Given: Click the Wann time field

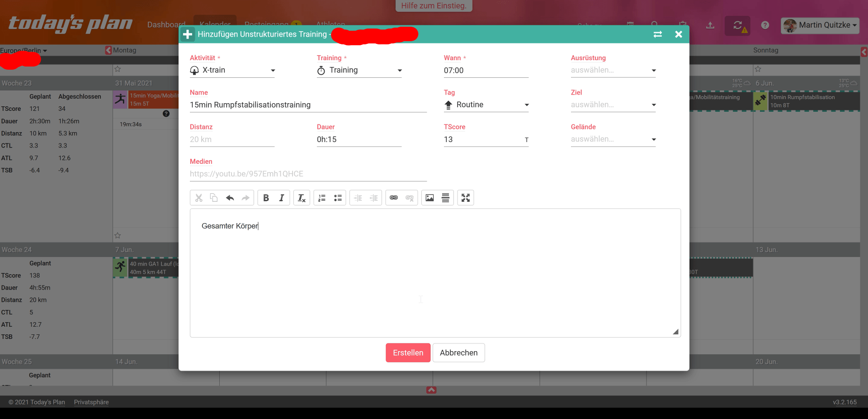Looking at the screenshot, I should 486,71.
